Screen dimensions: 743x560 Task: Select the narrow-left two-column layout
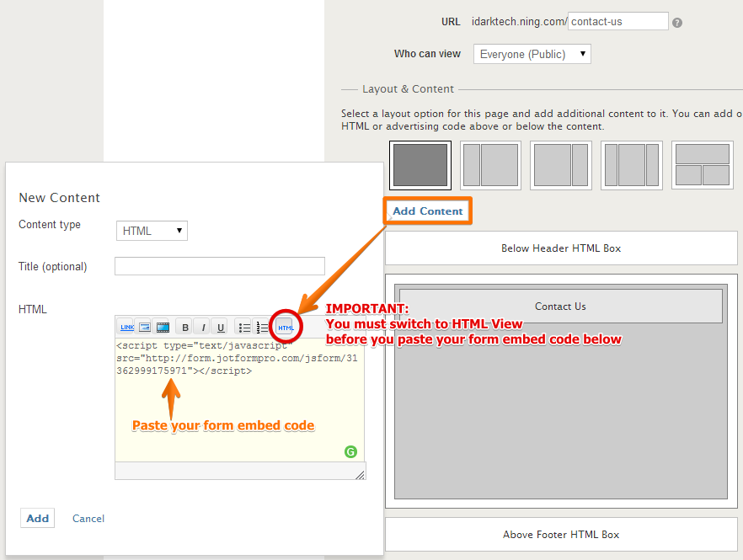pos(490,165)
